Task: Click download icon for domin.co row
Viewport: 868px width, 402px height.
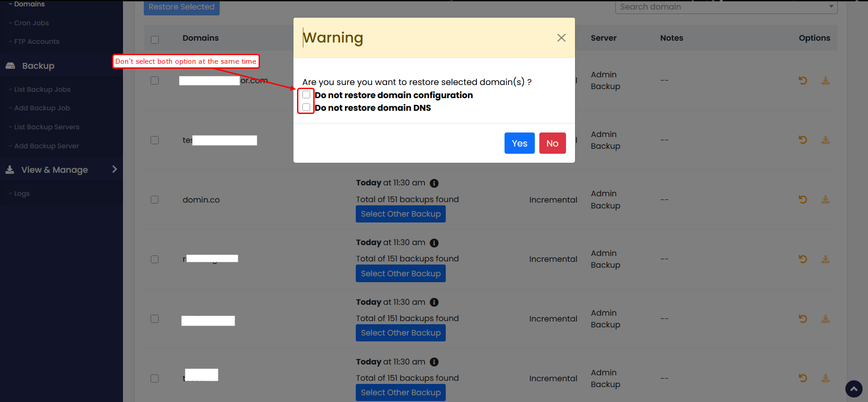Action: pos(825,199)
